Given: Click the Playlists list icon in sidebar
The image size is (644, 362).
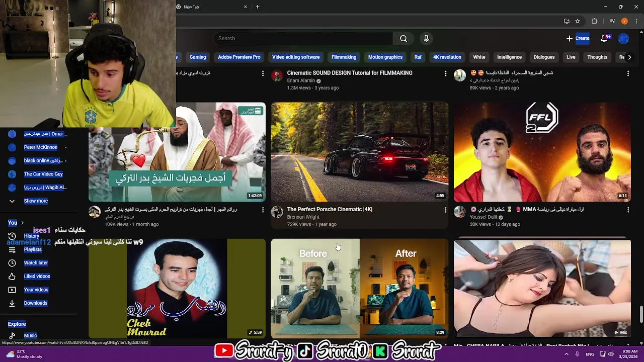Looking at the screenshot, I should point(12,249).
